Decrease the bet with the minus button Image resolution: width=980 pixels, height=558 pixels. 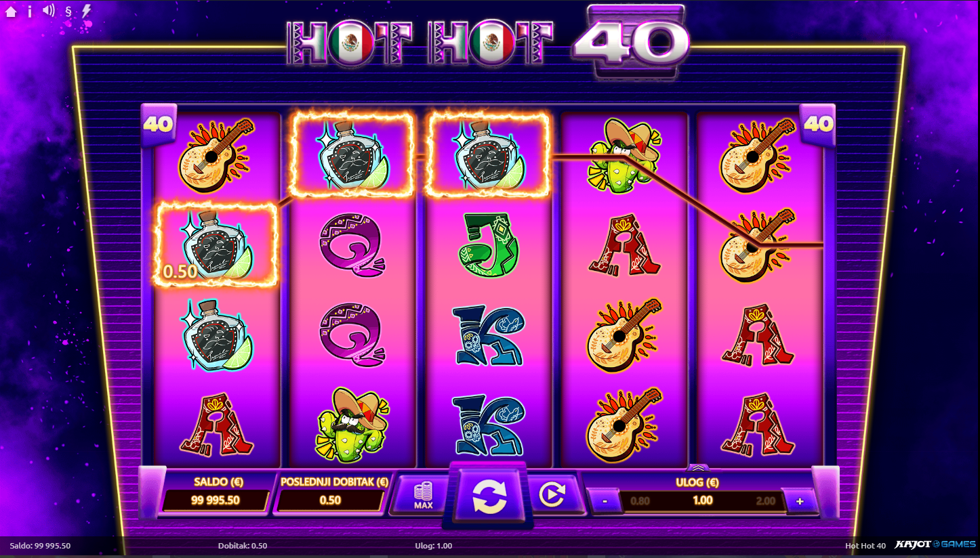coord(605,502)
